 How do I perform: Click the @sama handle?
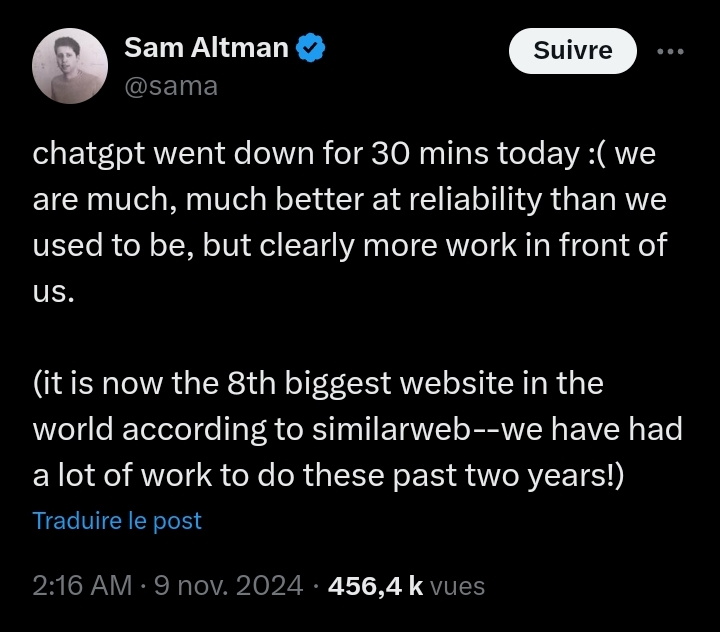click(x=171, y=86)
